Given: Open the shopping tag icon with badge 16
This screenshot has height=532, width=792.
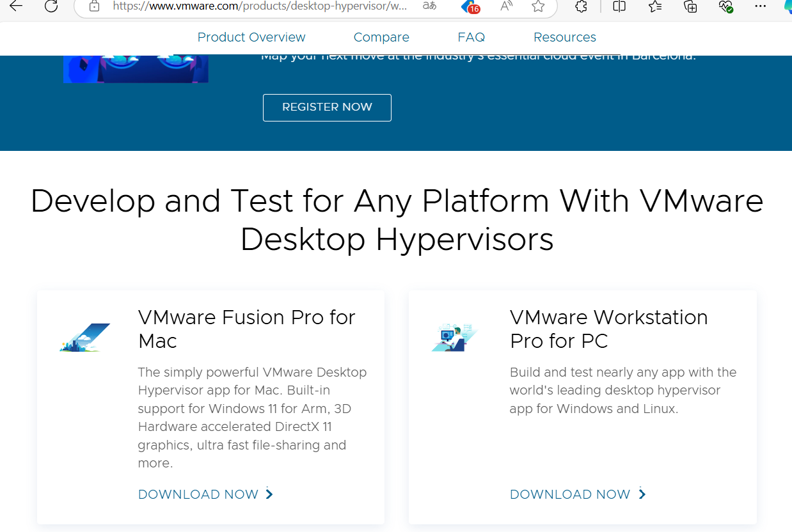Looking at the screenshot, I should (471, 6).
